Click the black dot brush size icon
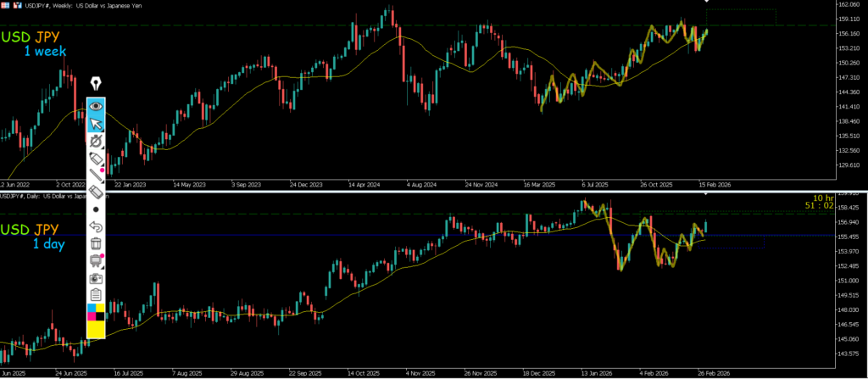 click(x=96, y=209)
